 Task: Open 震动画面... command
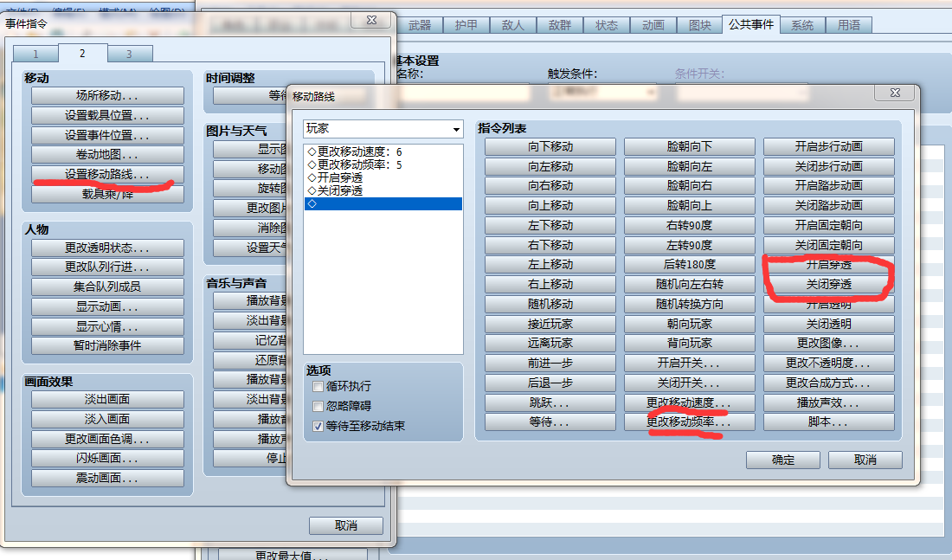coord(107,478)
